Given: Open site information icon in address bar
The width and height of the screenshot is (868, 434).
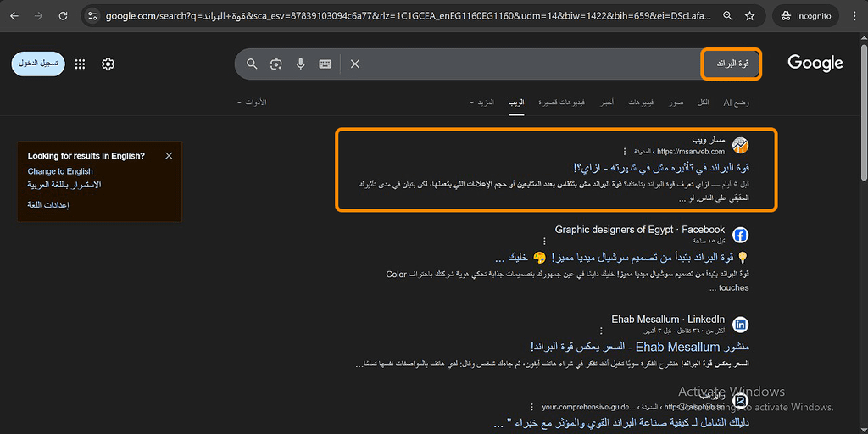Looking at the screenshot, I should click(x=92, y=16).
